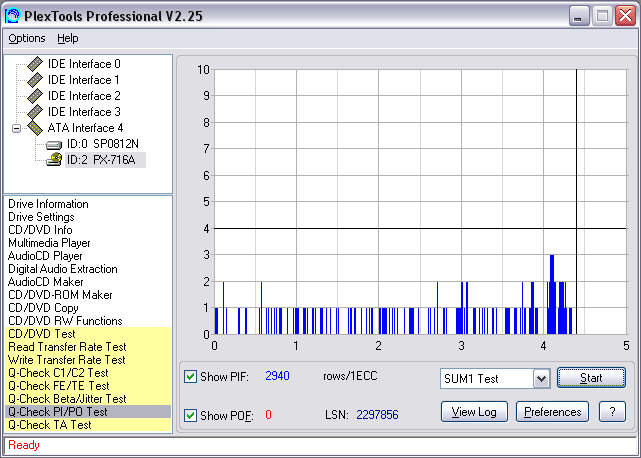Collapse the ATA Interface 4 tree node
The height and width of the screenshot is (458, 641).
pyautogui.click(x=16, y=128)
